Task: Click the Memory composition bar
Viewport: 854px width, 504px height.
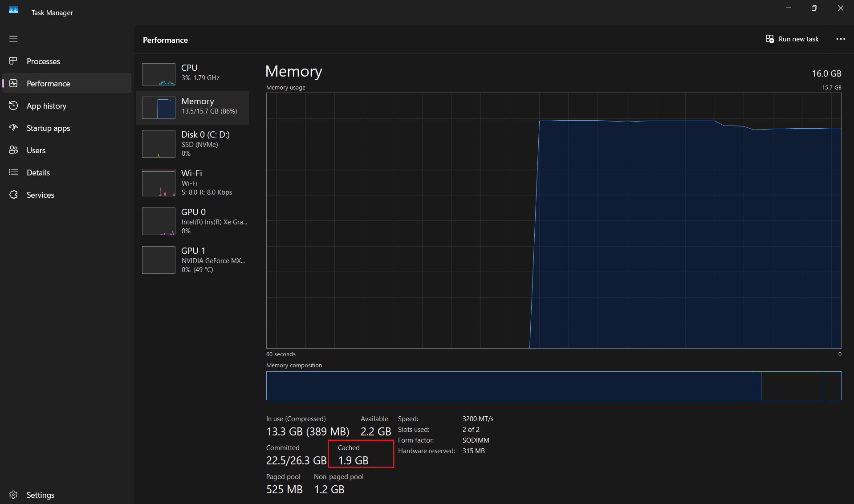Action: [553, 386]
